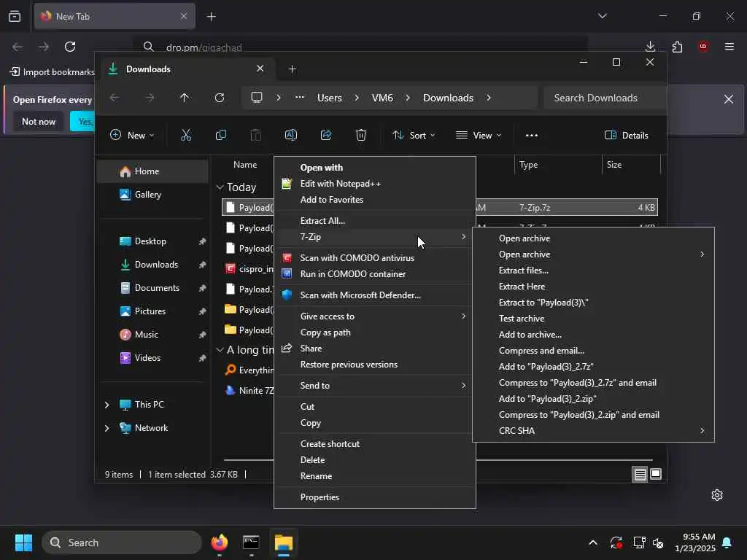Click Extract Here in 7-Zip submenu
This screenshot has width=747, height=560.
(x=593, y=287)
